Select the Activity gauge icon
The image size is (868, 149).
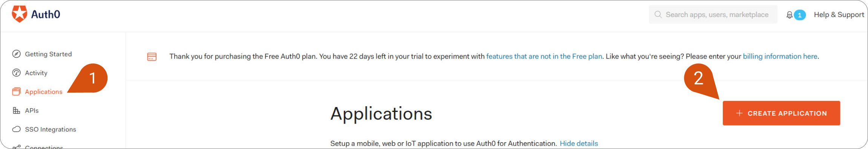coord(16,73)
